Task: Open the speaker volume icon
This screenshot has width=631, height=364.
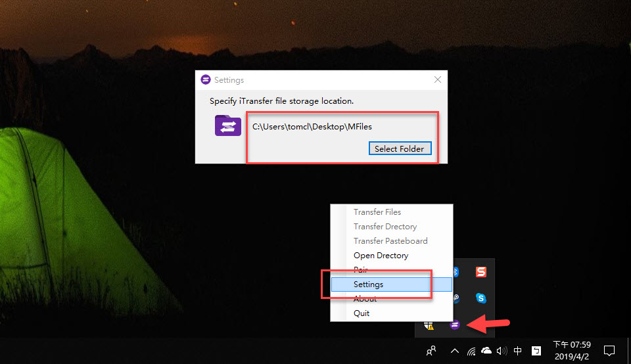Action: pyautogui.click(x=502, y=351)
